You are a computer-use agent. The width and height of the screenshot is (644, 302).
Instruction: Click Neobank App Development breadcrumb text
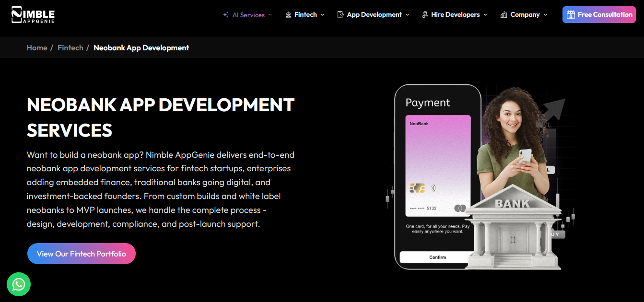141,48
